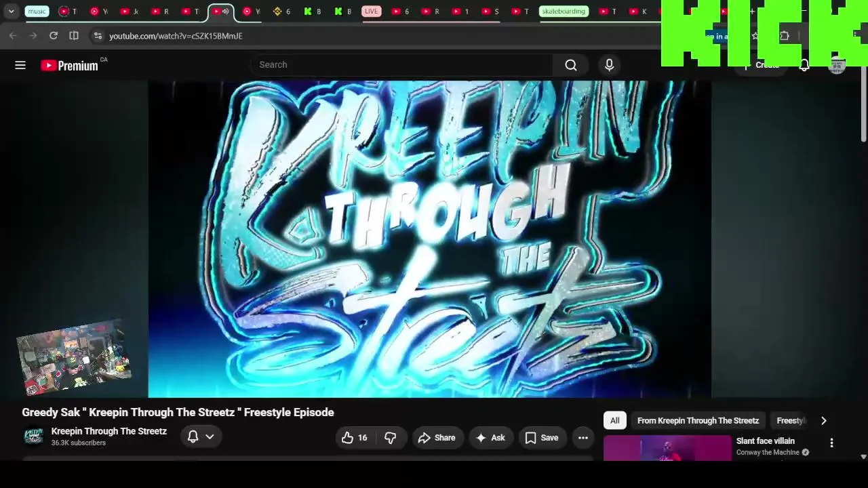Ask about this video
868x488 pixels.
[x=490, y=438]
